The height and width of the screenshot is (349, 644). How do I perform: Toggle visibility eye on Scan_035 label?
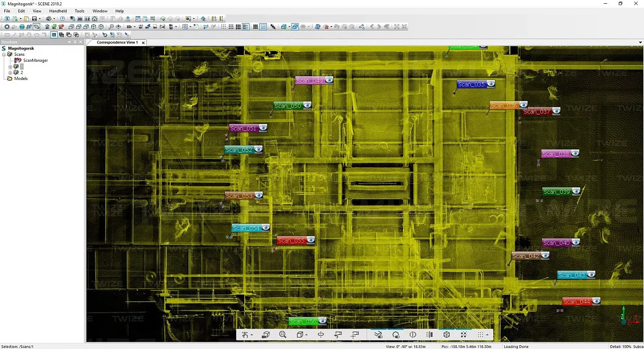click(x=491, y=84)
